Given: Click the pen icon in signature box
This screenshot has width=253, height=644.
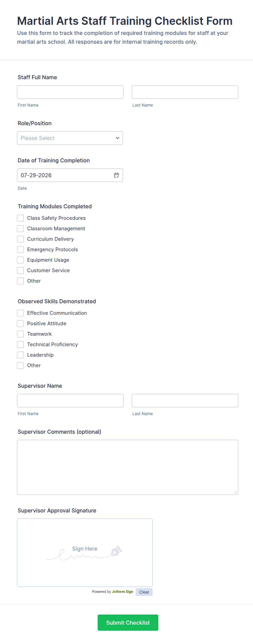Looking at the screenshot, I should (x=116, y=551).
